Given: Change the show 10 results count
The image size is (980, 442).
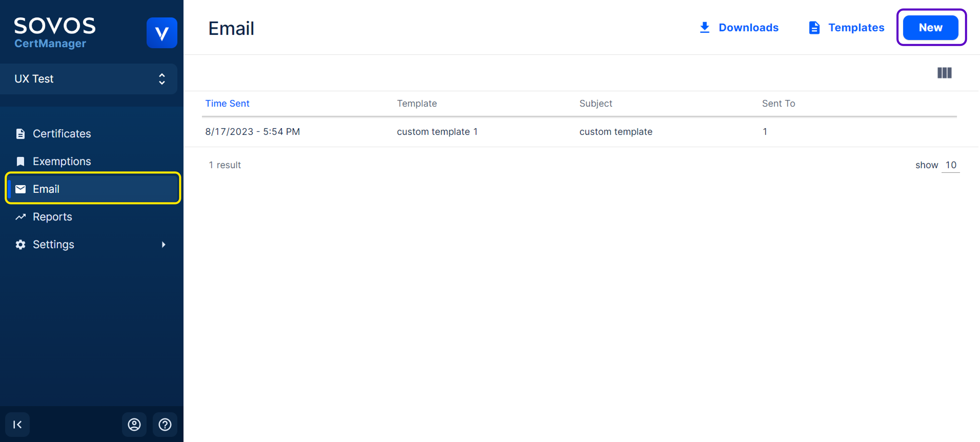Looking at the screenshot, I should pos(950,165).
